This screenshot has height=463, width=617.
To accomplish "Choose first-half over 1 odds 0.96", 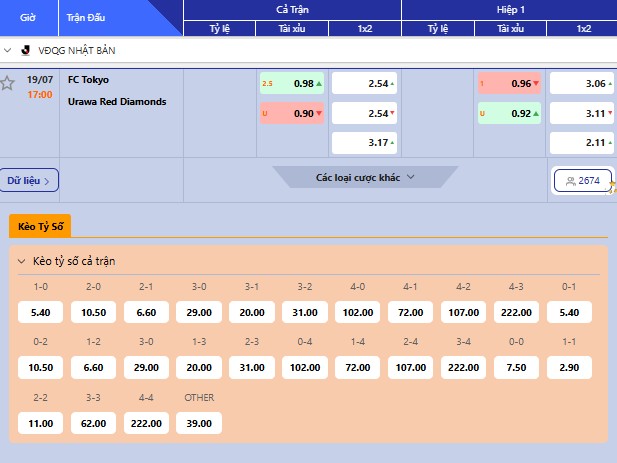I will tap(509, 83).
